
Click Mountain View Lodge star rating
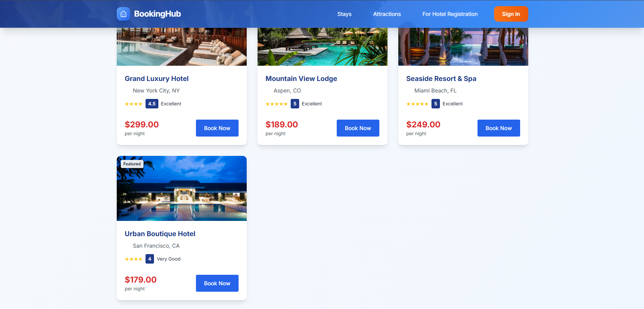tap(276, 104)
